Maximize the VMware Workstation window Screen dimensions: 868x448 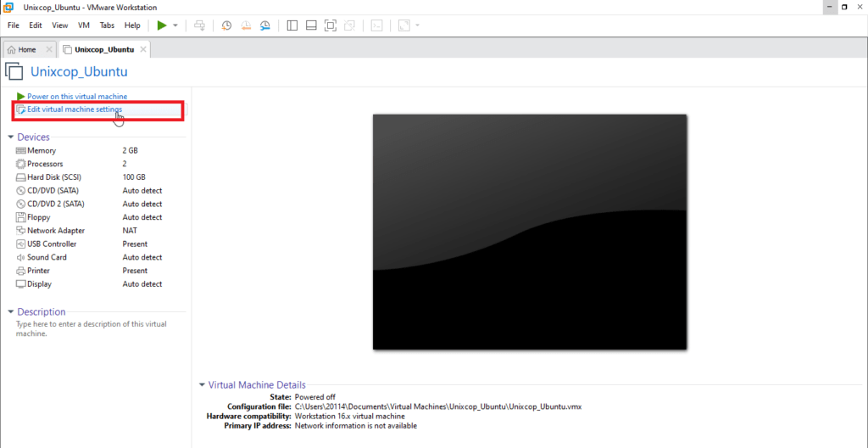pos(844,7)
